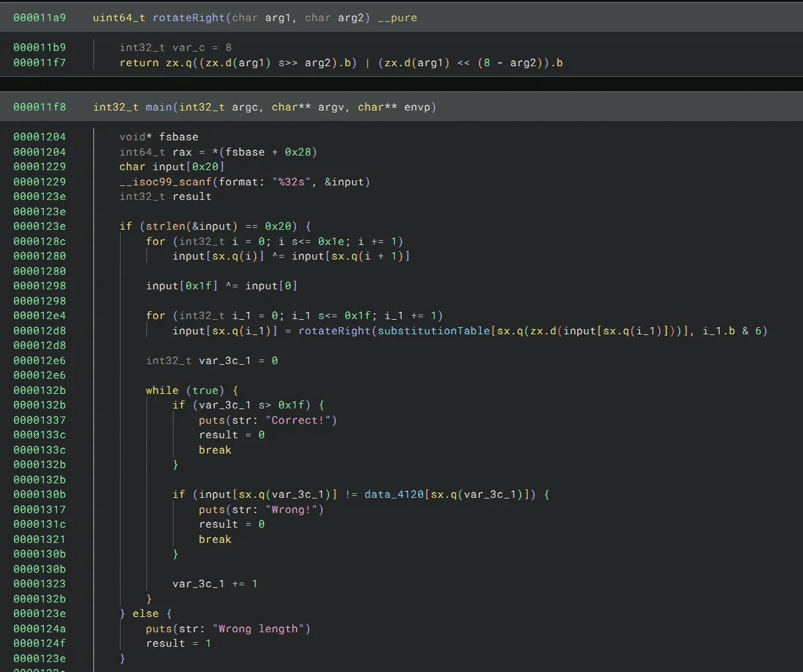Click the substitutionTable symbol reference
Image resolution: width=803 pixels, height=672 pixels.
coord(433,331)
